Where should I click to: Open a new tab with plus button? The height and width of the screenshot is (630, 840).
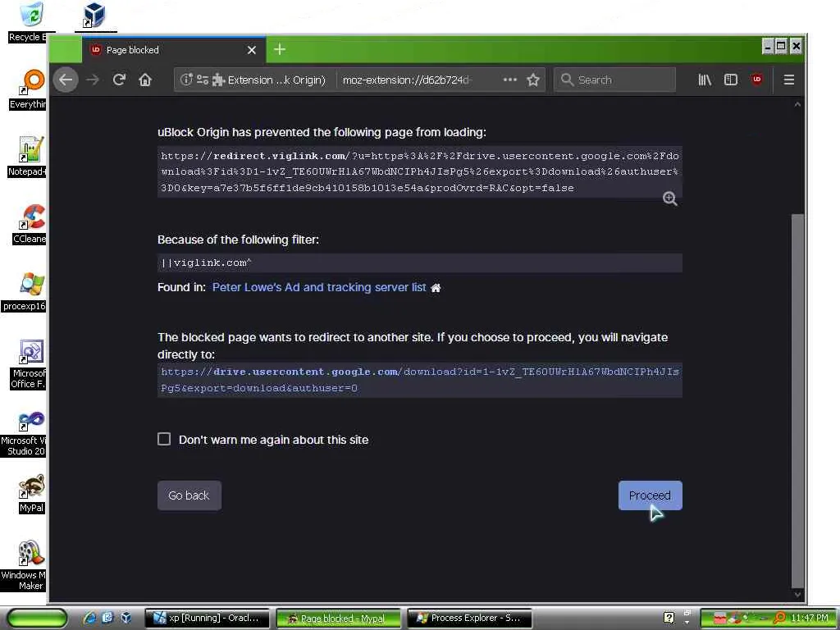(280, 50)
